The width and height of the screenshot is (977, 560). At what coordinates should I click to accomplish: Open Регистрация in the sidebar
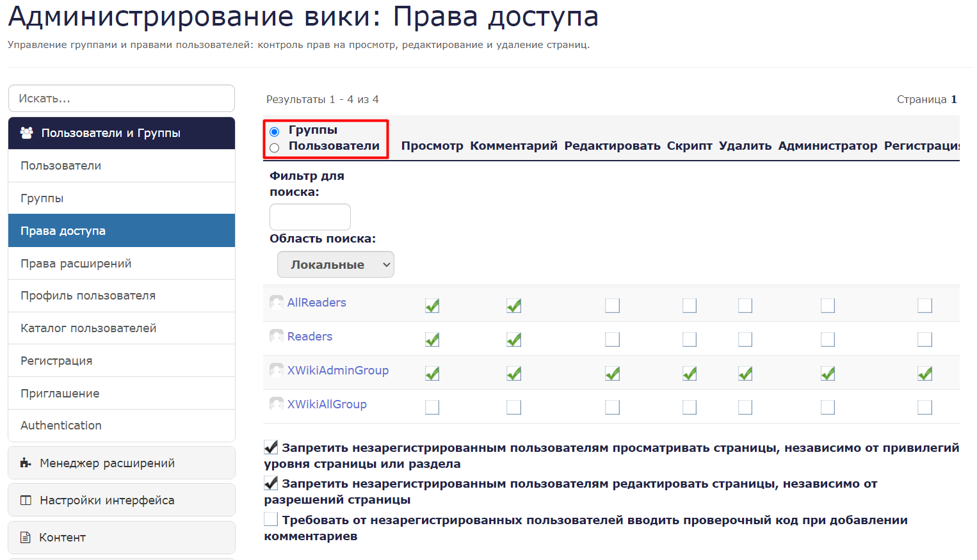click(x=122, y=361)
